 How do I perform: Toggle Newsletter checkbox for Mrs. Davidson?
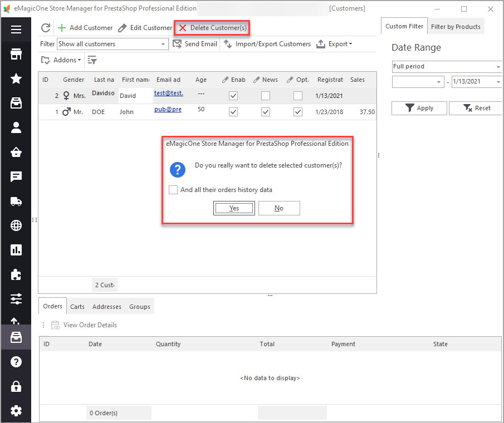tap(266, 96)
